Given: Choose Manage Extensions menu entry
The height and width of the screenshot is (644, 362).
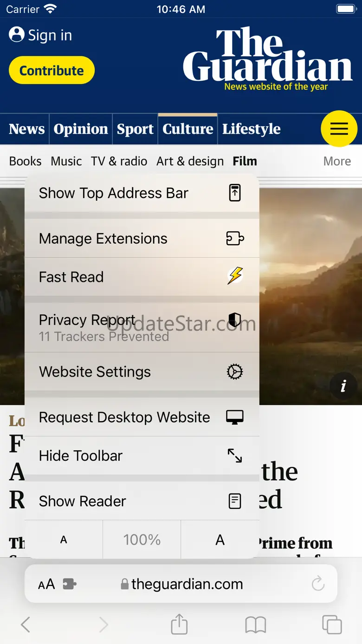Looking at the screenshot, I should [142, 238].
